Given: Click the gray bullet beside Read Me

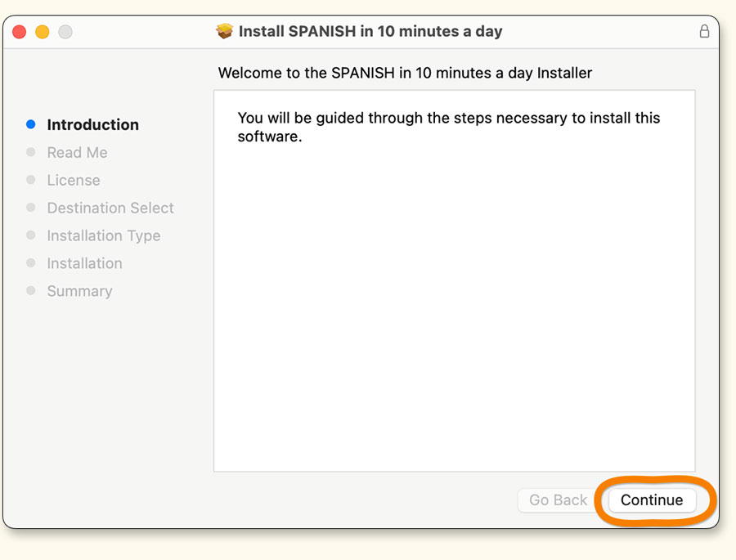Looking at the screenshot, I should [x=31, y=152].
